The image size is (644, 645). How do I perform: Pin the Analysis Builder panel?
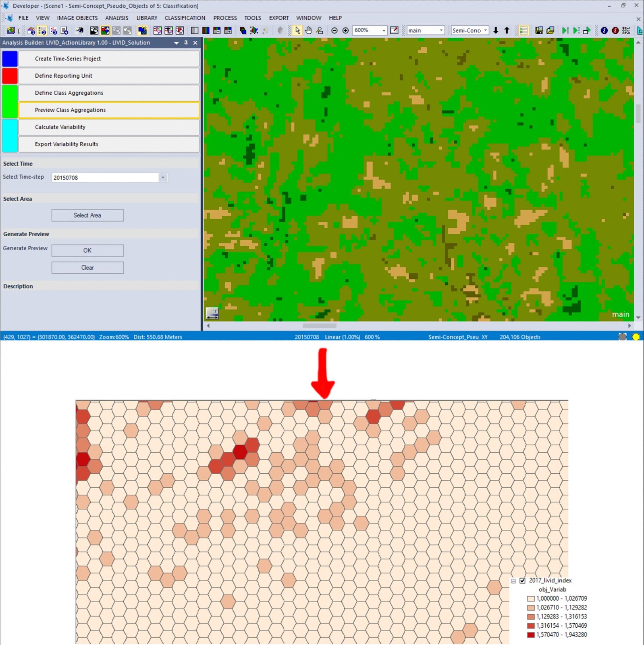186,43
